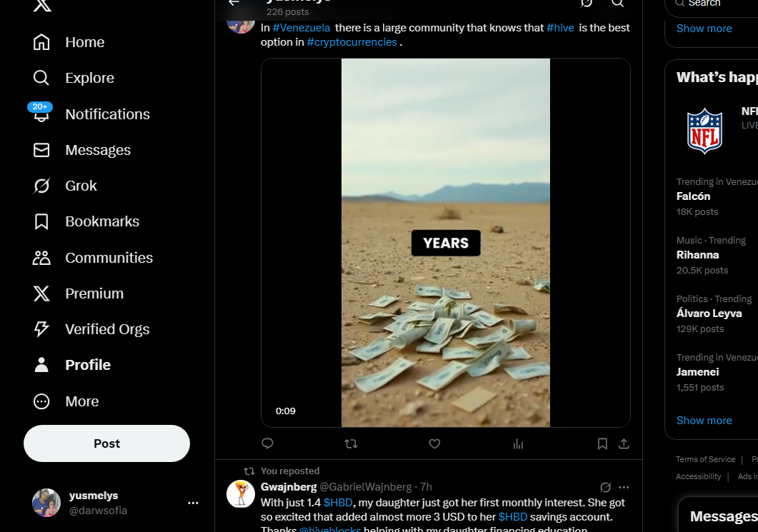Follow the #Venezuela hashtag link
This screenshot has height=532, width=758.
301,28
